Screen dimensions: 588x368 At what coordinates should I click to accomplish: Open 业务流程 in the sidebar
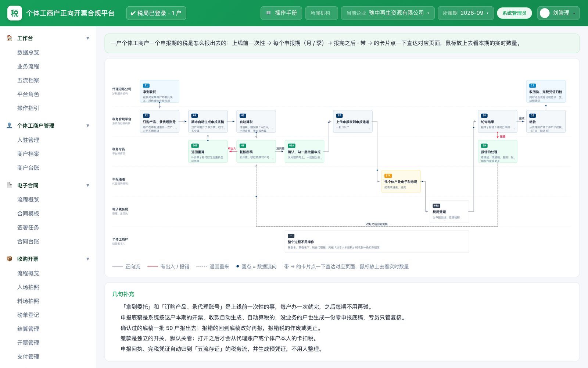point(28,66)
